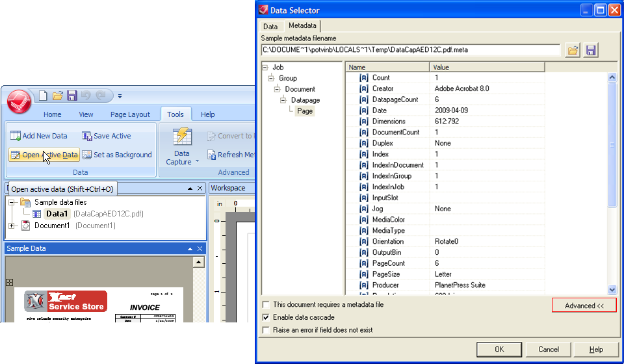The image size is (624, 364).
Task: Click the red application menu orb
Action: 19,101
